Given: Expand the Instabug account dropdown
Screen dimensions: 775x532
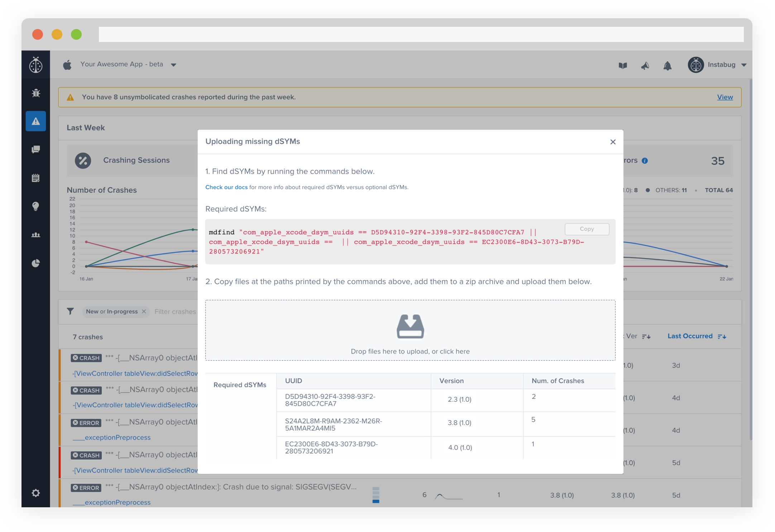Looking at the screenshot, I should [744, 65].
